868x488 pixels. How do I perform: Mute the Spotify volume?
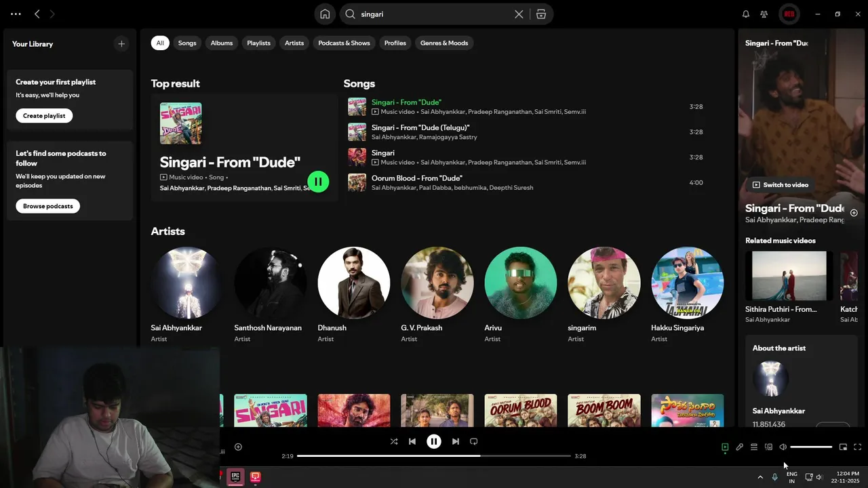[783, 447]
